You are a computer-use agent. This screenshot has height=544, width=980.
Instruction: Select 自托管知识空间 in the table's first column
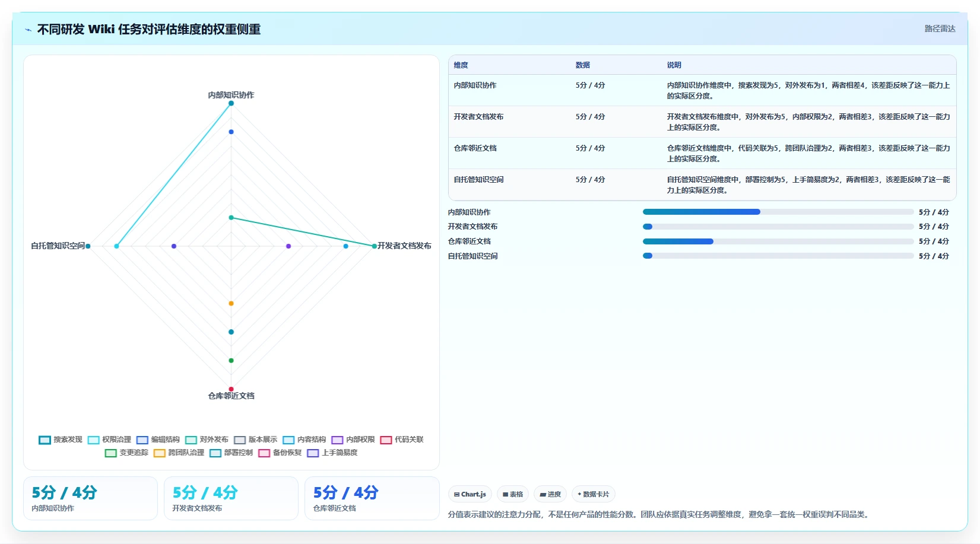[x=478, y=180]
